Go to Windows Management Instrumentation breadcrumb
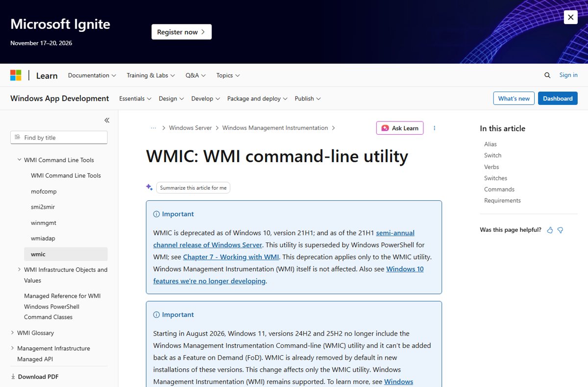 [275, 128]
